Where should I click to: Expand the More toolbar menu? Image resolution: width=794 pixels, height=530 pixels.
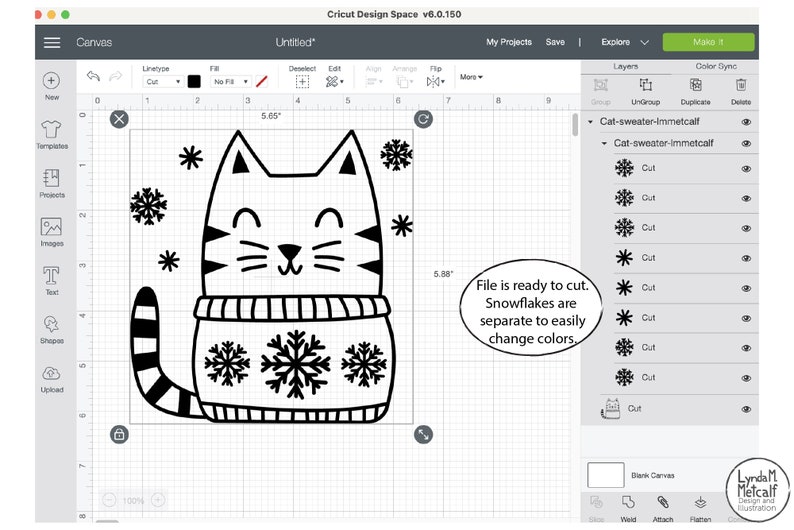point(471,77)
